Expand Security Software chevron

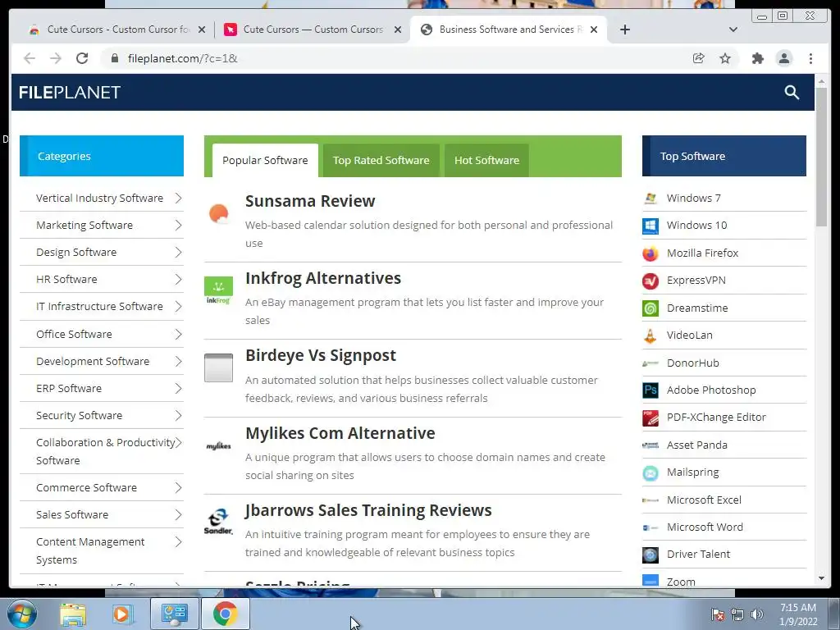[x=178, y=416]
